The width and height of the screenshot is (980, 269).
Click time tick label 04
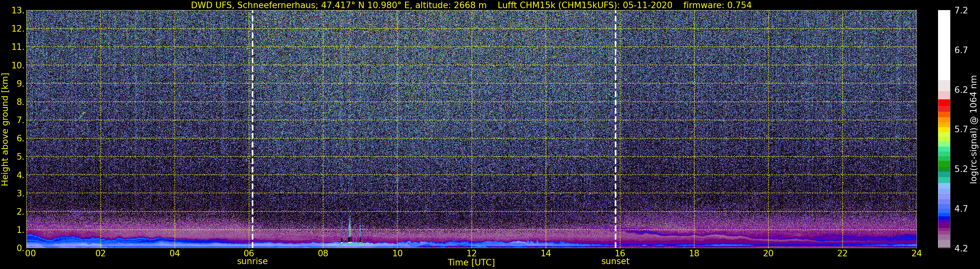tap(175, 253)
